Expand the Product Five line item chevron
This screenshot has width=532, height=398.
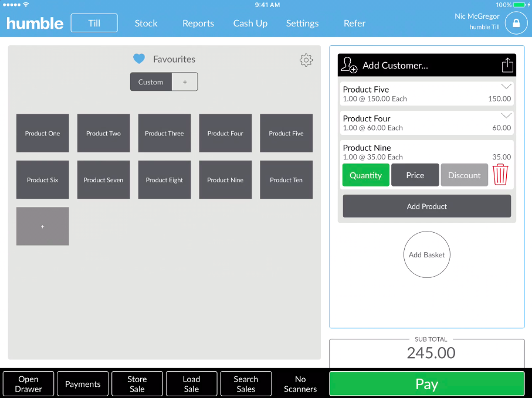point(506,87)
